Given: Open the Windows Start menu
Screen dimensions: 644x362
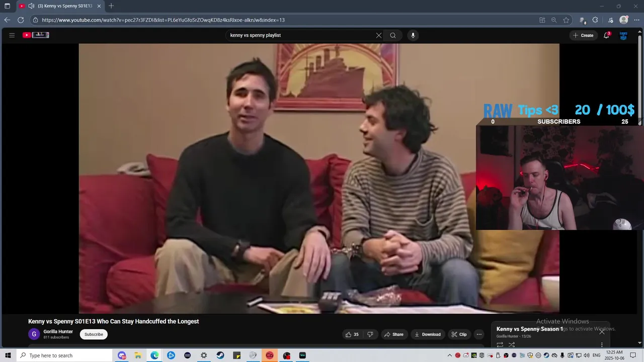Looking at the screenshot, I should point(8,355).
